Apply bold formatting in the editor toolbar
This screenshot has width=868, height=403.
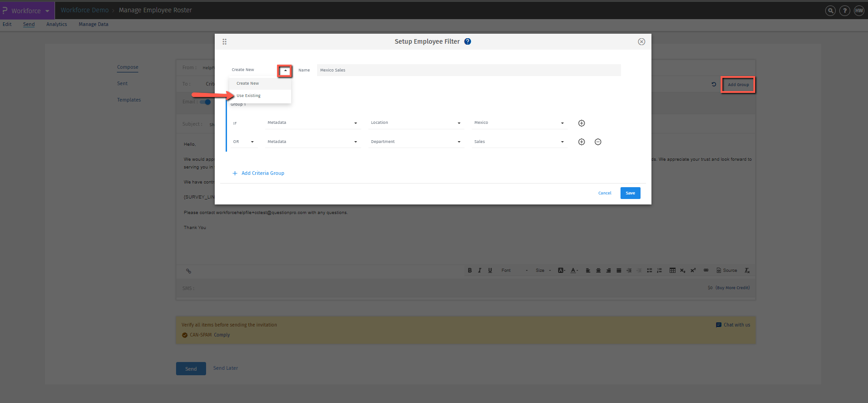click(470, 270)
